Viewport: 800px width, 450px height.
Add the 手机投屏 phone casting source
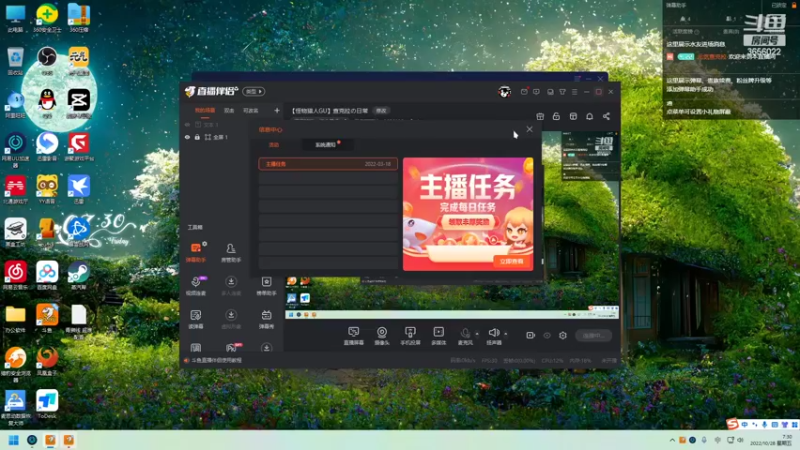tap(410, 336)
